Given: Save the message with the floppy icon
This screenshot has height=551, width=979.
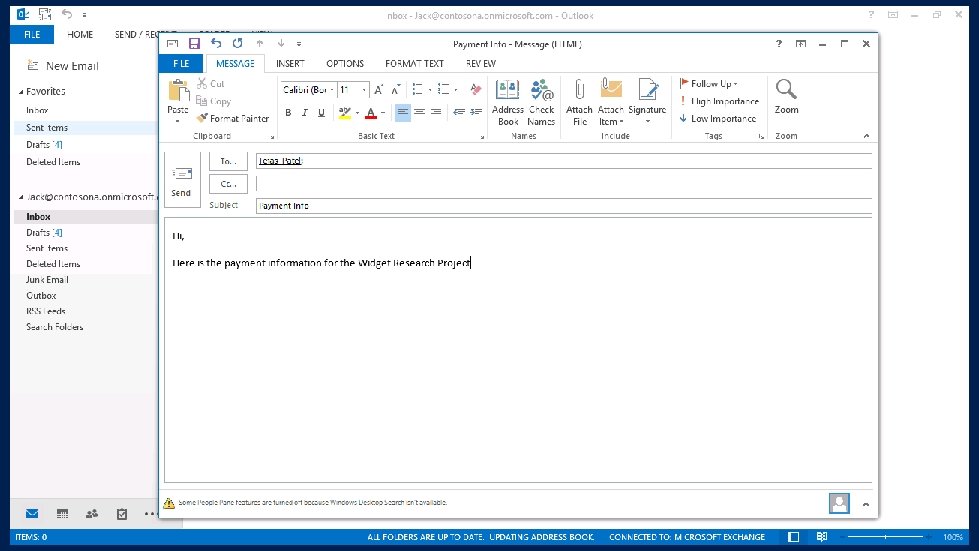Looking at the screenshot, I should point(194,44).
